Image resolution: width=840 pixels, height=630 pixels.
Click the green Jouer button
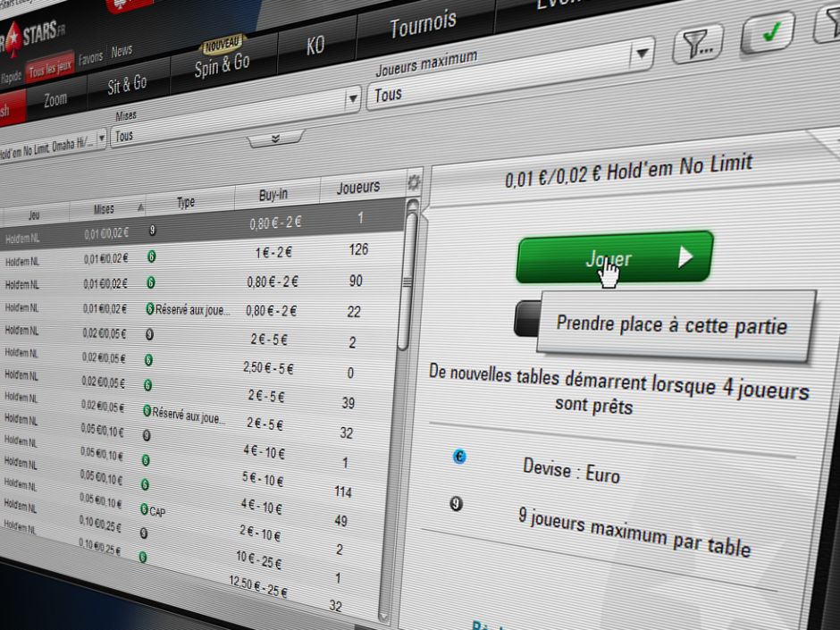coord(615,257)
